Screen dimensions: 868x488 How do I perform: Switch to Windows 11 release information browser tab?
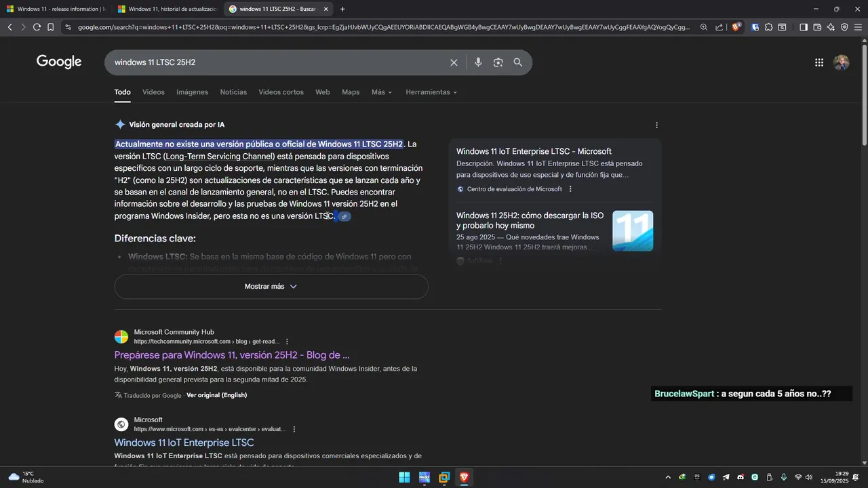tap(56, 9)
